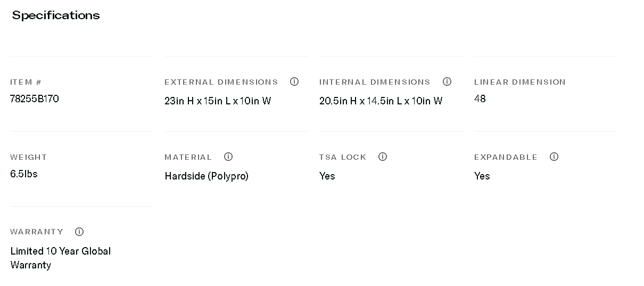Click the Expandable info icon

pyautogui.click(x=554, y=157)
